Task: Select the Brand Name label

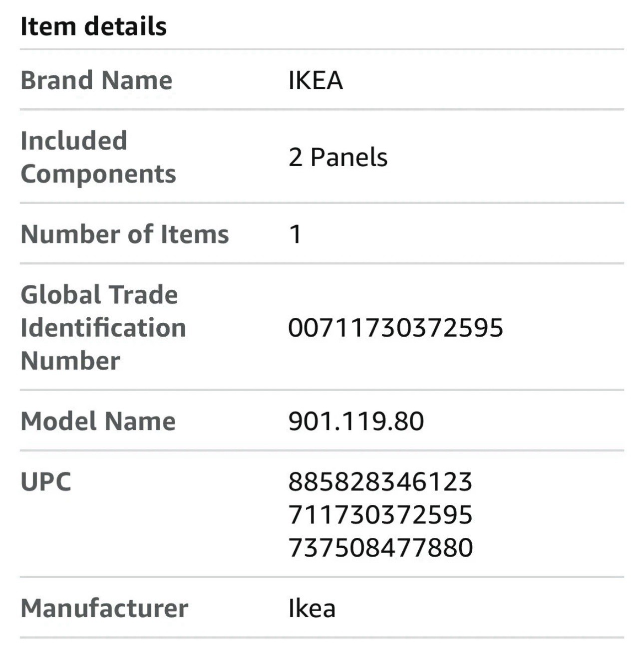Action: (96, 80)
